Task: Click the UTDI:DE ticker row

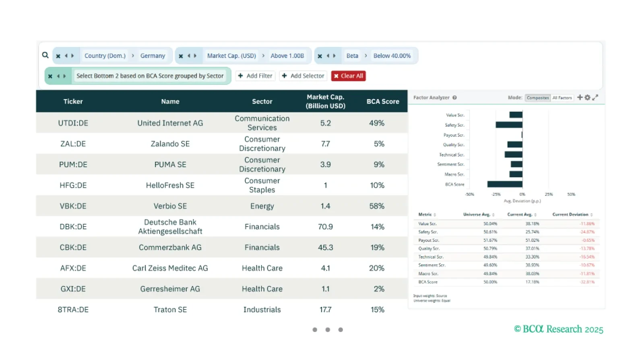Action: (x=222, y=123)
